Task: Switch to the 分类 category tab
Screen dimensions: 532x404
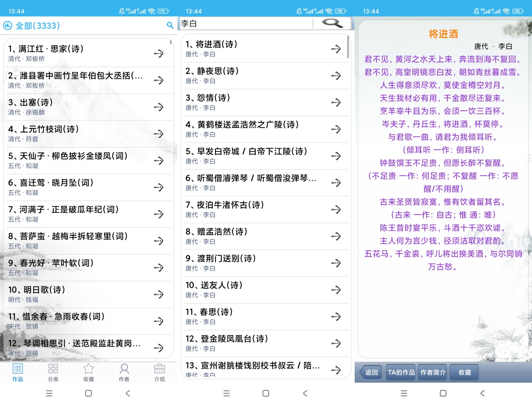Action: [53, 372]
